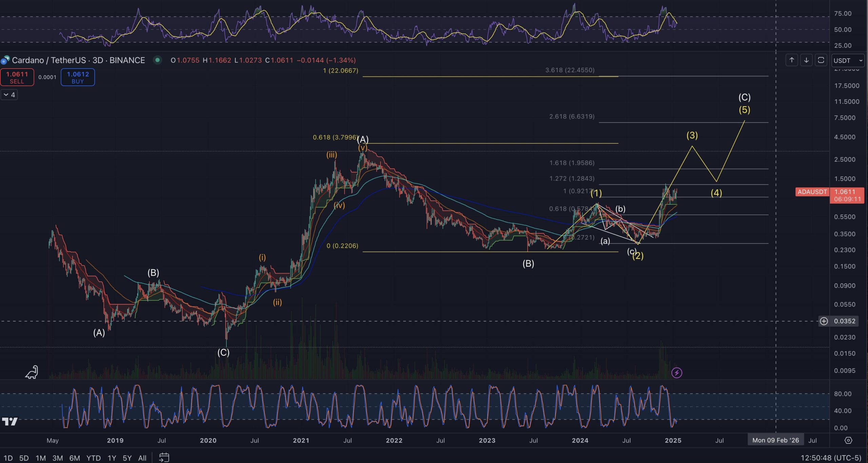This screenshot has height=463, width=868.
Task: Click the BUY button showing 1.0612
Action: tap(77, 77)
